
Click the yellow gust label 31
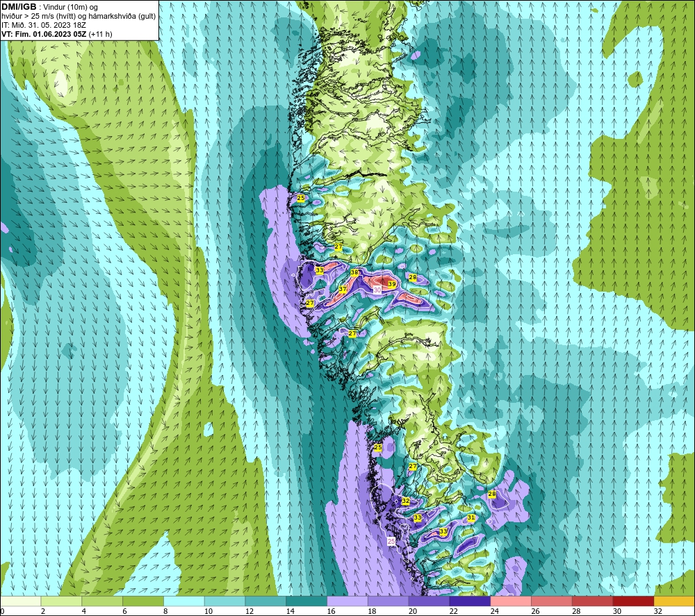click(471, 517)
